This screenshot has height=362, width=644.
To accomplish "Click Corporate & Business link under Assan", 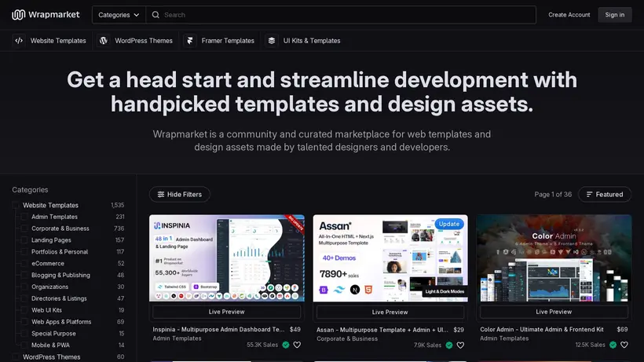I will click(x=347, y=339).
